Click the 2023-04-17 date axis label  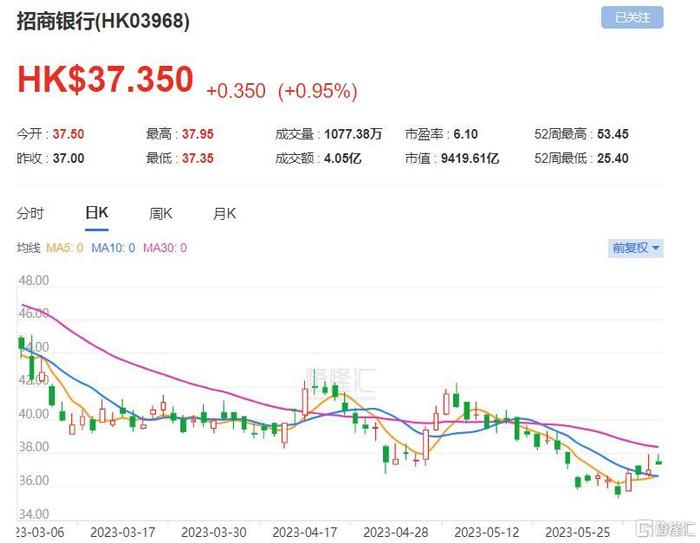click(305, 532)
